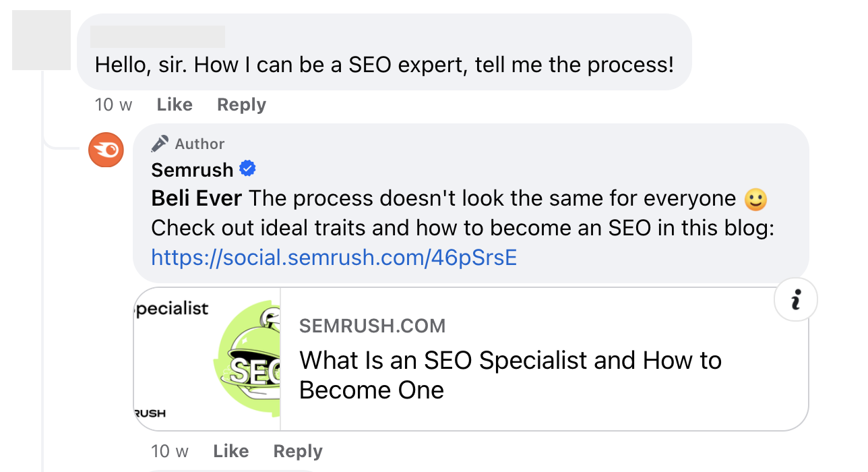Reply to Semrush's comment
868x472 pixels.
pos(297,450)
